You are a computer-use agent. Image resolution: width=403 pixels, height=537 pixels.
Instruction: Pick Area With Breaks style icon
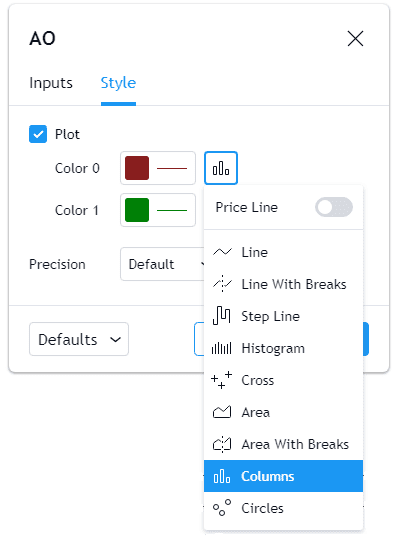point(222,445)
